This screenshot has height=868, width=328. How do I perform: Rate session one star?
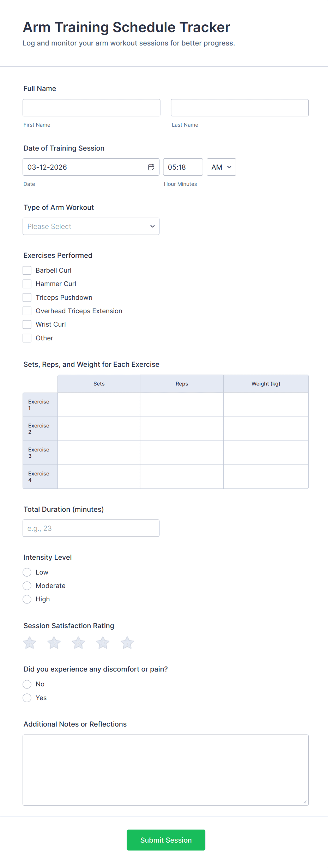(30, 643)
